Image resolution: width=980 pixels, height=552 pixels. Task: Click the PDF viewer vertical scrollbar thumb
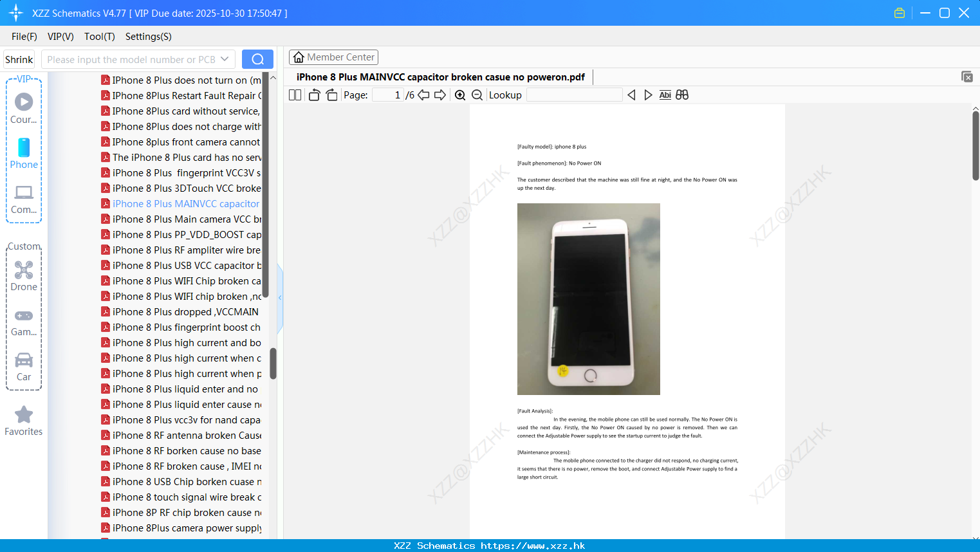(x=975, y=145)
